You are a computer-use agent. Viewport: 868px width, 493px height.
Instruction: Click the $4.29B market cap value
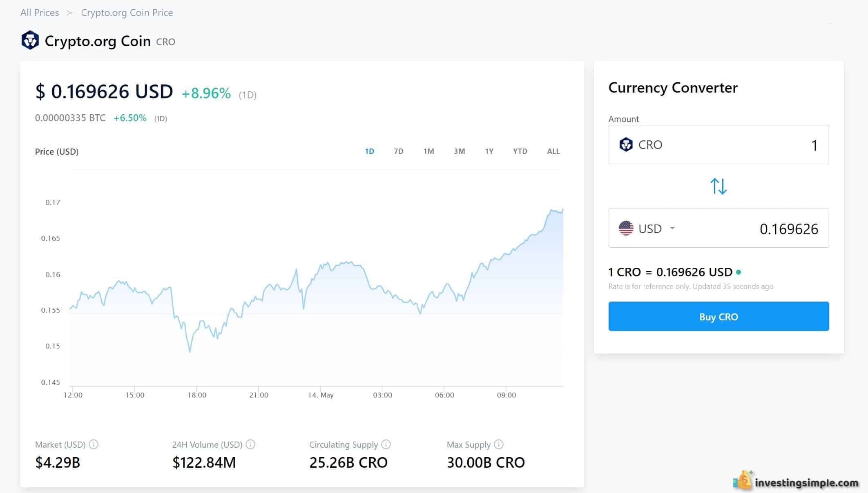[x=58, y=462]
